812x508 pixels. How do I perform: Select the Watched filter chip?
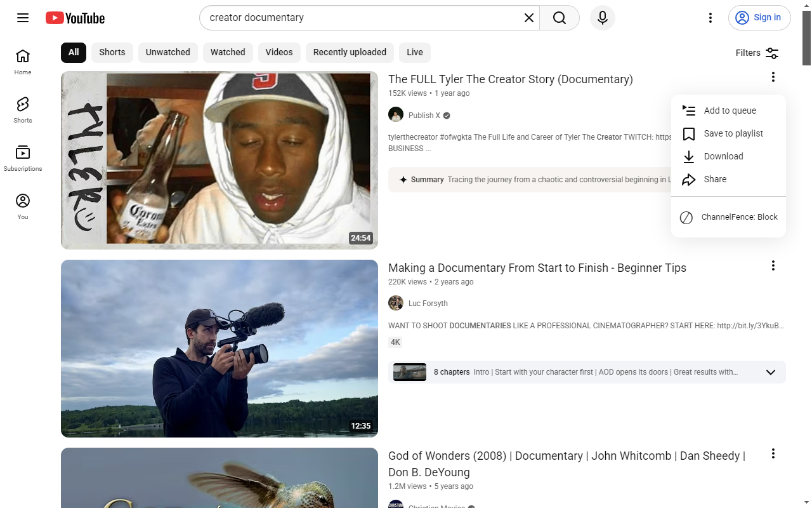pyautogui.click(x=228, y=52)
